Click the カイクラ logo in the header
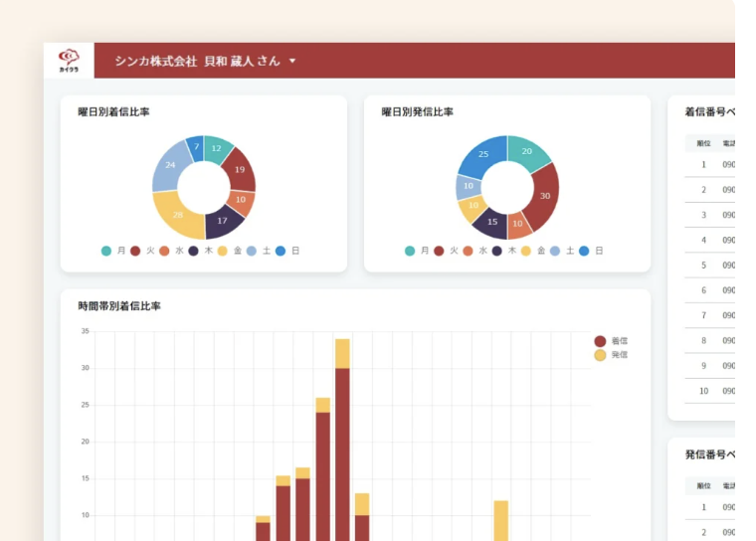756x541 pixels. tap(69, 61)
